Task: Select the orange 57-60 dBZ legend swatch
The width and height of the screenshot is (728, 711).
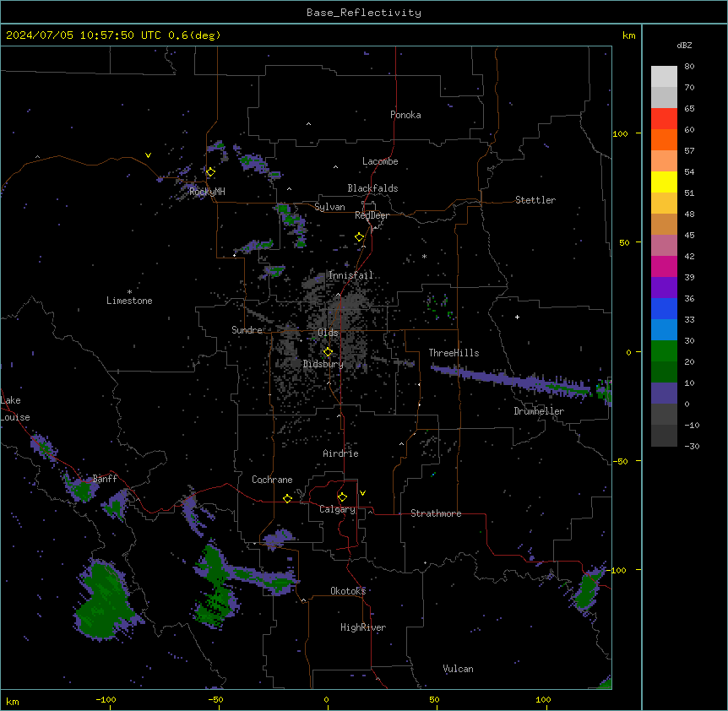Action: 664,139
